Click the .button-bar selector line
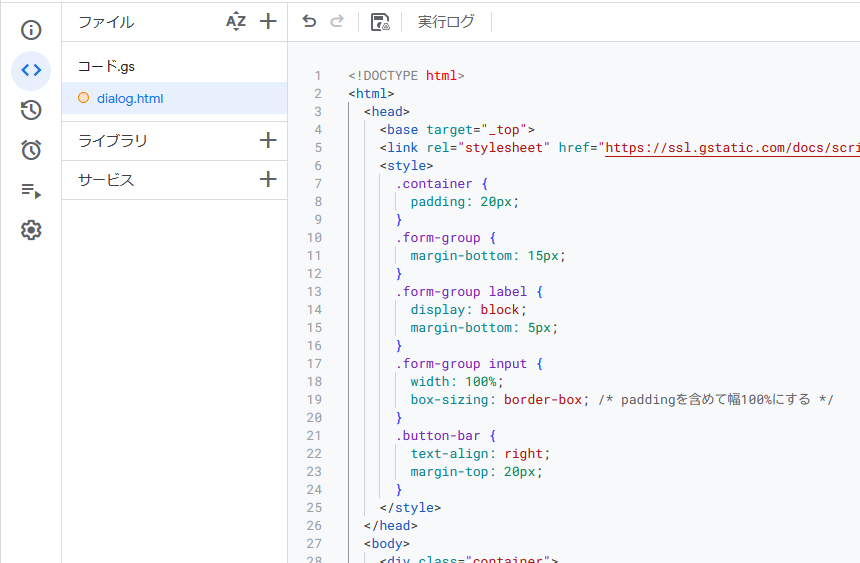The image size is (860, 563). 445,435
